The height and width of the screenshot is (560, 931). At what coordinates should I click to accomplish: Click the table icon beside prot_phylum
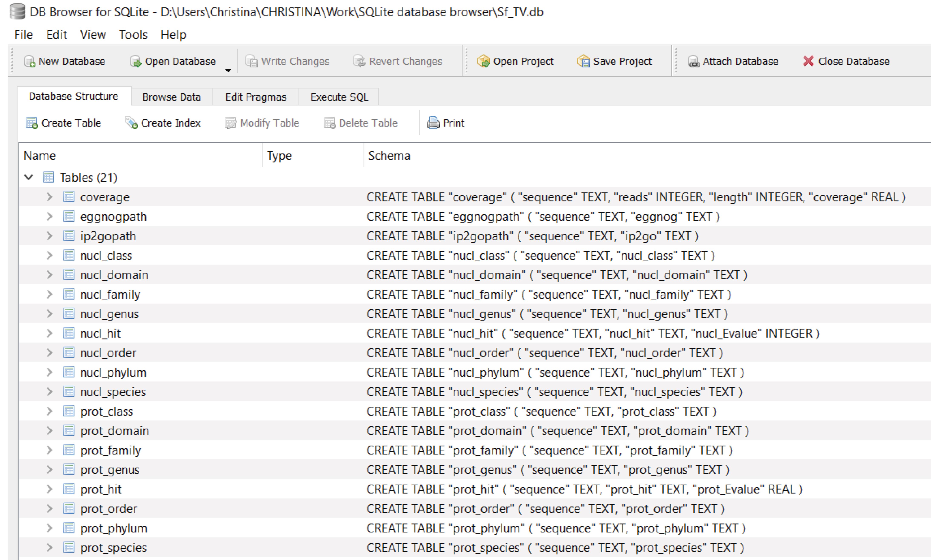[69, 528]
